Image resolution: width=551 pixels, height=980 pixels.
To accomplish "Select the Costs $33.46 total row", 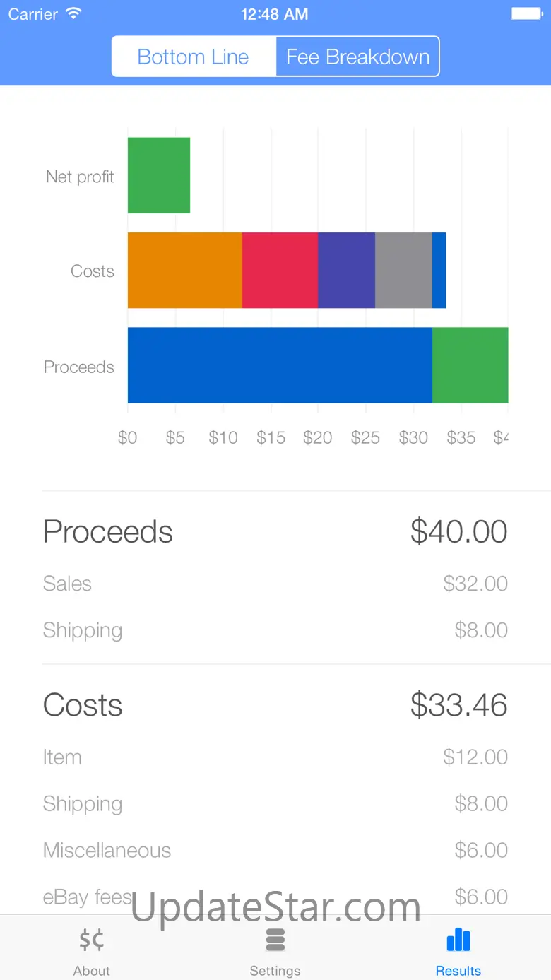I will (275, 705).
